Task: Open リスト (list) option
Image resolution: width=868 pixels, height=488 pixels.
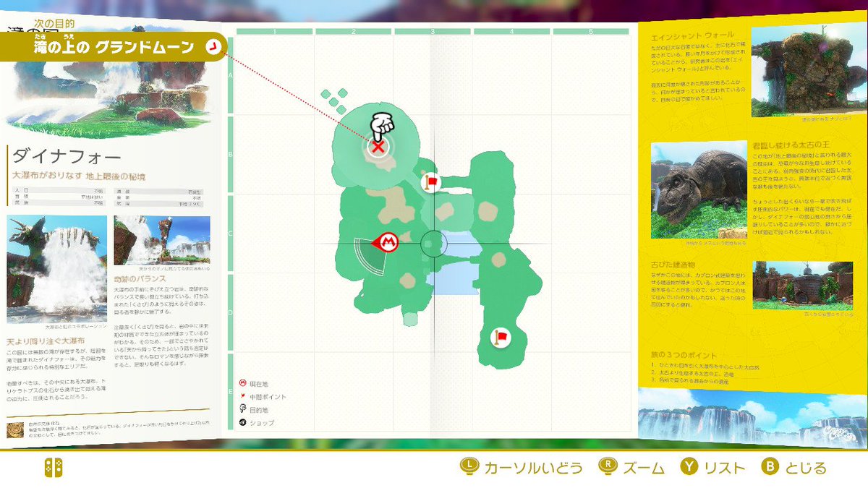Action: (x=725, y=468)
